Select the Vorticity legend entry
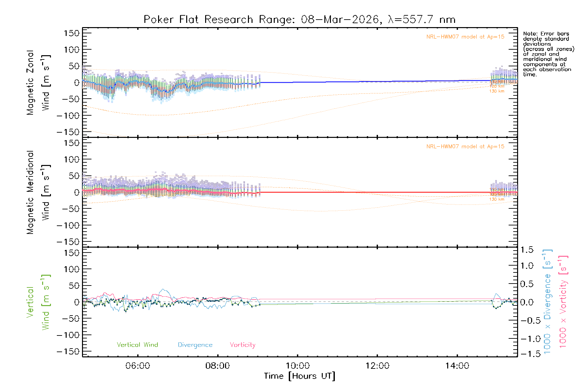The width and height of the screenshot is (588, 392). tap(242, 345)
